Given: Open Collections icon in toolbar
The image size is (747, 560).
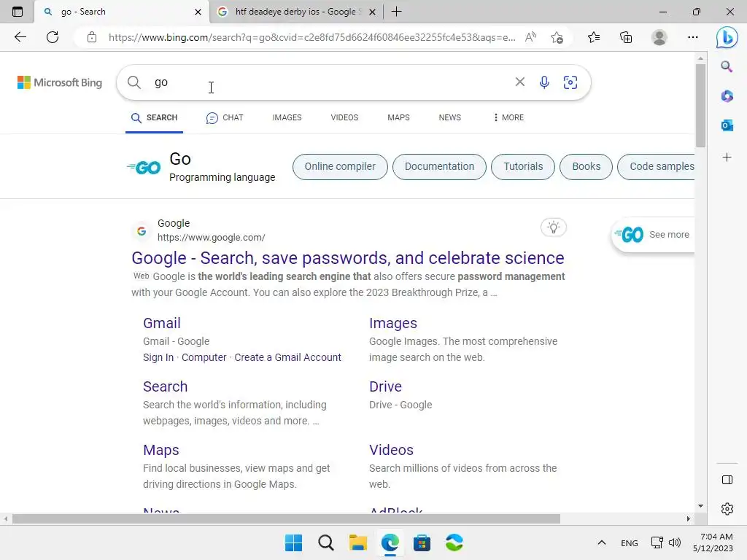Looking at the screenshot, I should [626, 37].
